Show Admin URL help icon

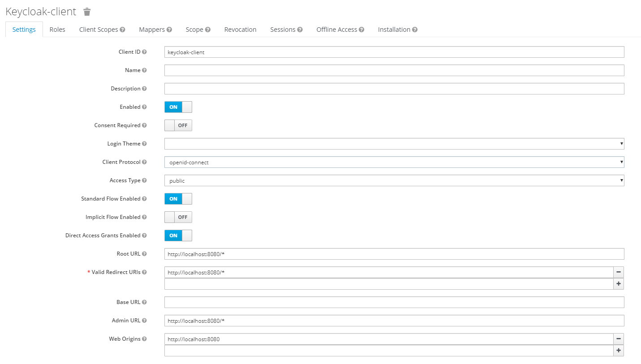pyautogui.click(x=144, y=321)
